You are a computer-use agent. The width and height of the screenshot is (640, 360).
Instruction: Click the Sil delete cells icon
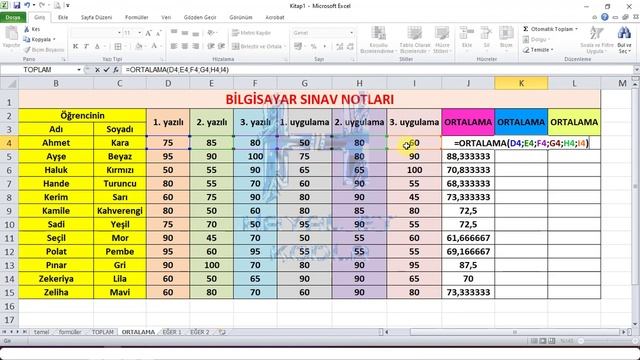pyautogui.click(x=486, y=38)
